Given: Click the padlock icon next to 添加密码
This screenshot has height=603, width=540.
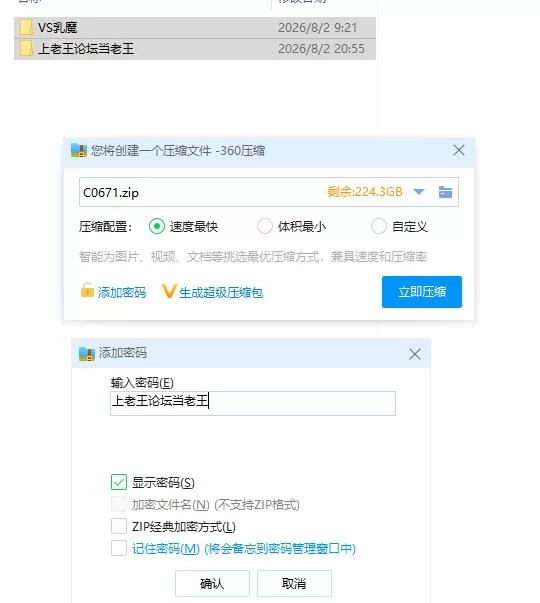Looking at the screenshot, I should tap(87, 290).
